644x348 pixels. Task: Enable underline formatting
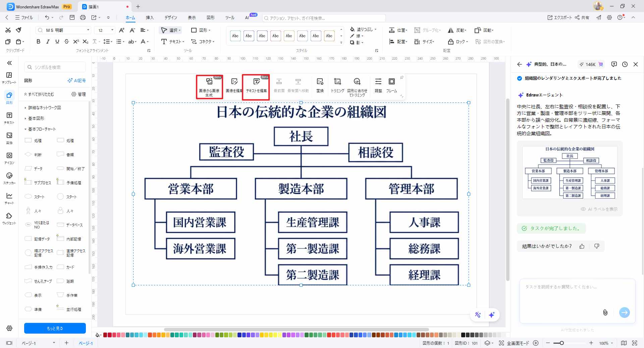57,42
